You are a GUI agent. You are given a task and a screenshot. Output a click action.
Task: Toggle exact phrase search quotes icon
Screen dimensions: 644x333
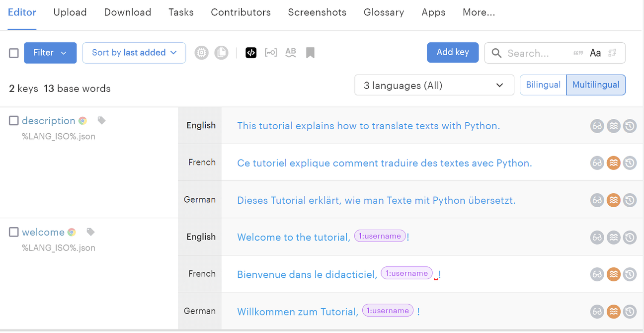click(578, 52)
